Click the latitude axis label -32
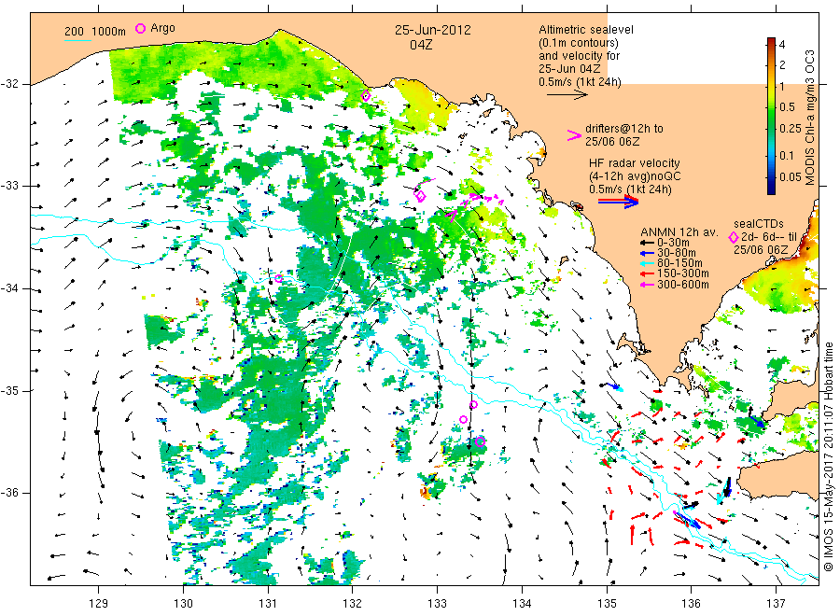This screenshot has height=616, width=840. tap(9, 84)
